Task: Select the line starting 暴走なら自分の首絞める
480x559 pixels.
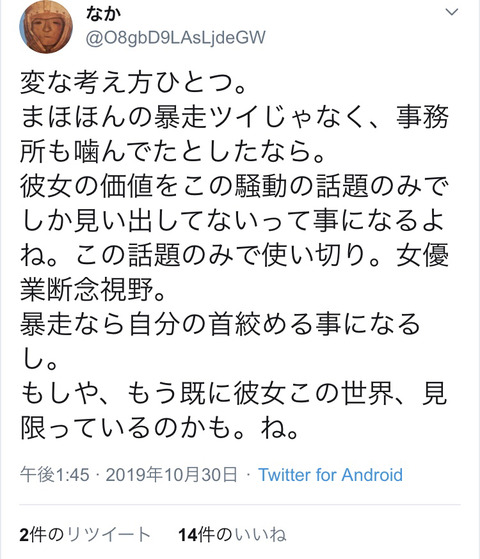Action: (220, 324)
